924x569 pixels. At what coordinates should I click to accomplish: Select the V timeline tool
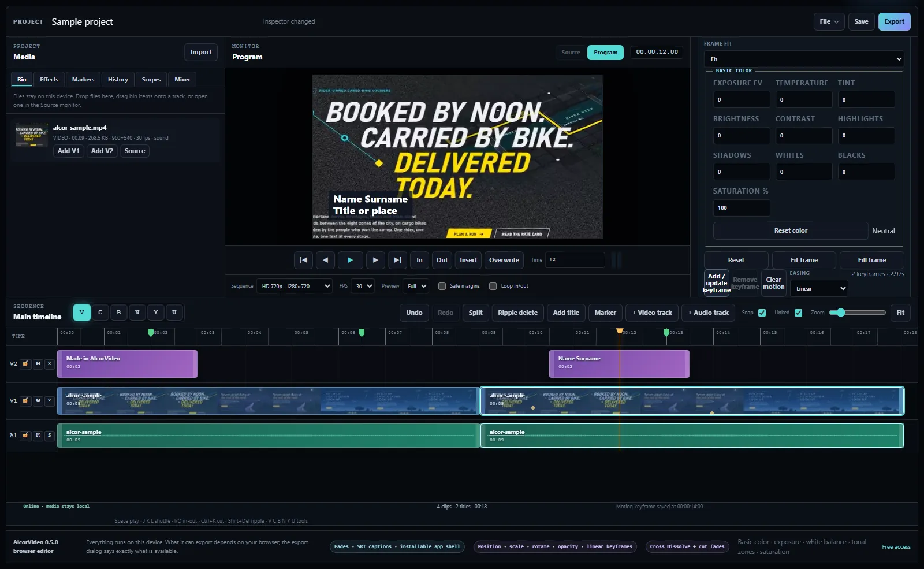82,313
